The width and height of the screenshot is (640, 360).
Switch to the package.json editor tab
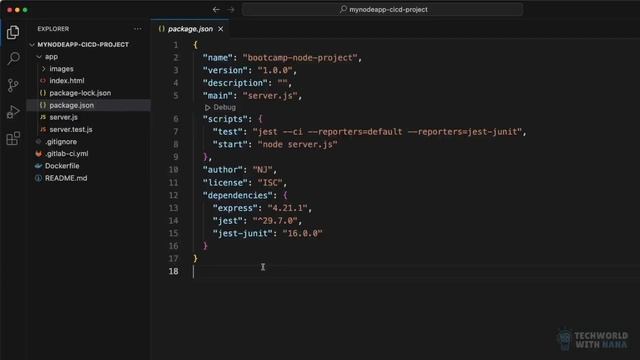pyautogui.click(x=190, y=29)
